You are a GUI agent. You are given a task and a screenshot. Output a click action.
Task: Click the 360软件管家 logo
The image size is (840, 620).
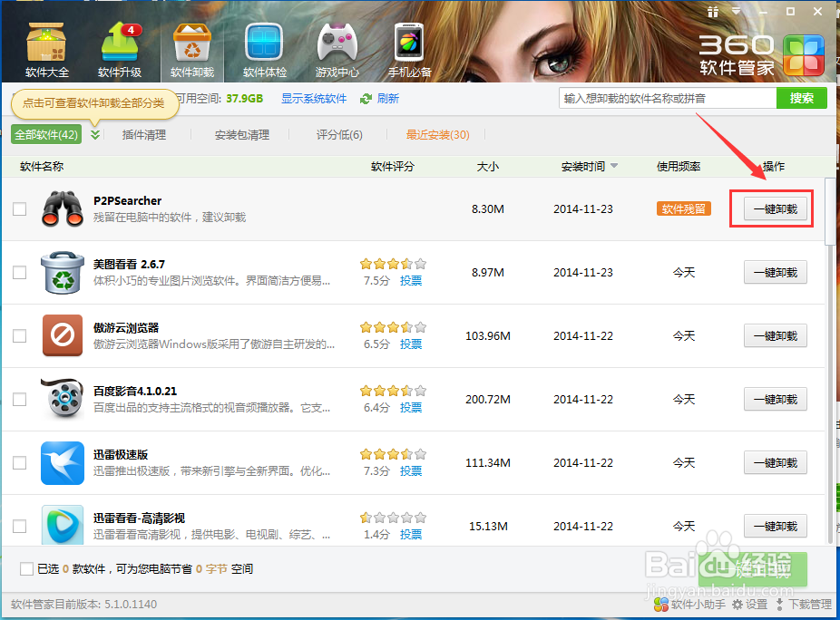[x=761, y=55]
